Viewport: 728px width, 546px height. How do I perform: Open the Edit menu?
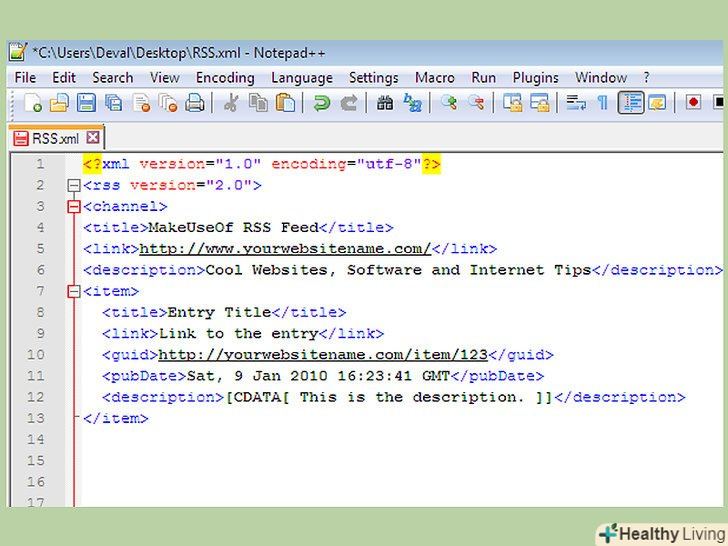pyautogui.click(x=64, y=78)
